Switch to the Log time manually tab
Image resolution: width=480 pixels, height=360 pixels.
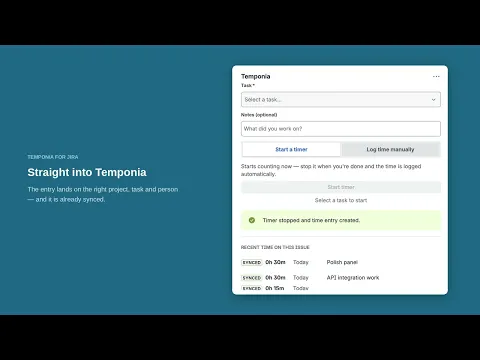pyautogui.click(x=390, y=149)
